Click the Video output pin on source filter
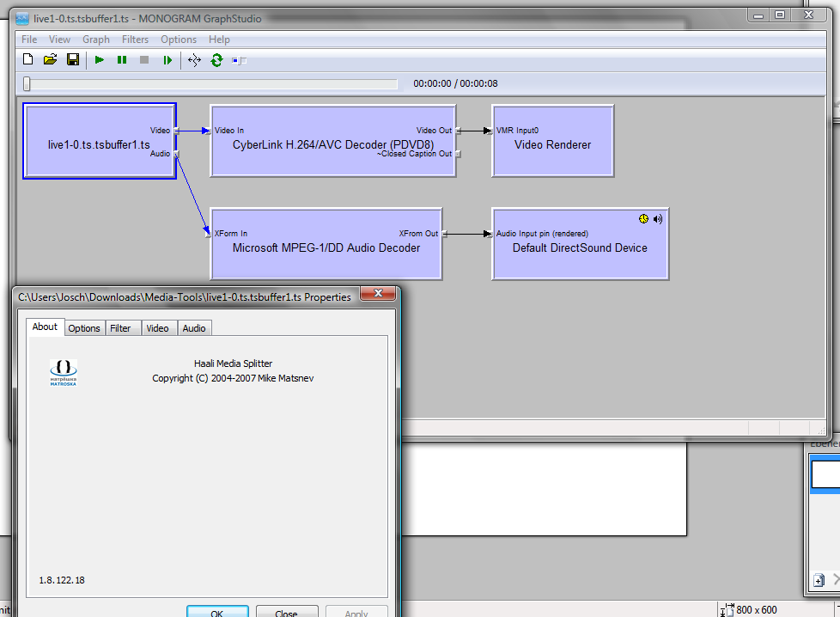 pyautogui.click(x=177, y=131)
